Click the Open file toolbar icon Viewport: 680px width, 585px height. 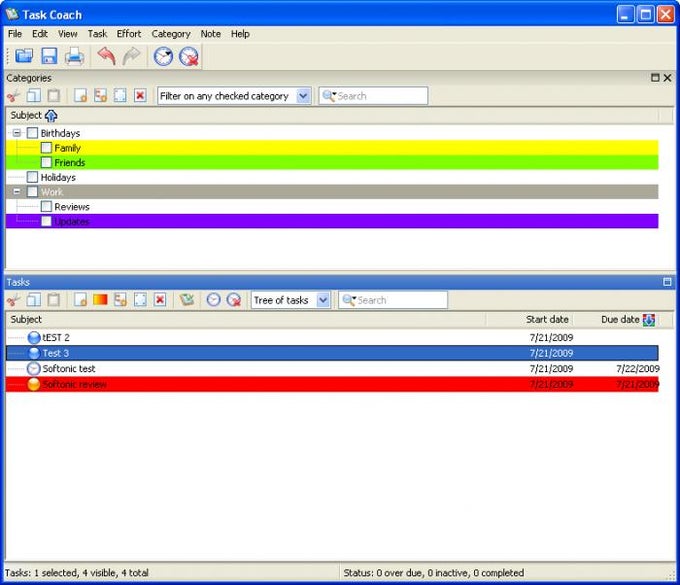tap(24, 56)
